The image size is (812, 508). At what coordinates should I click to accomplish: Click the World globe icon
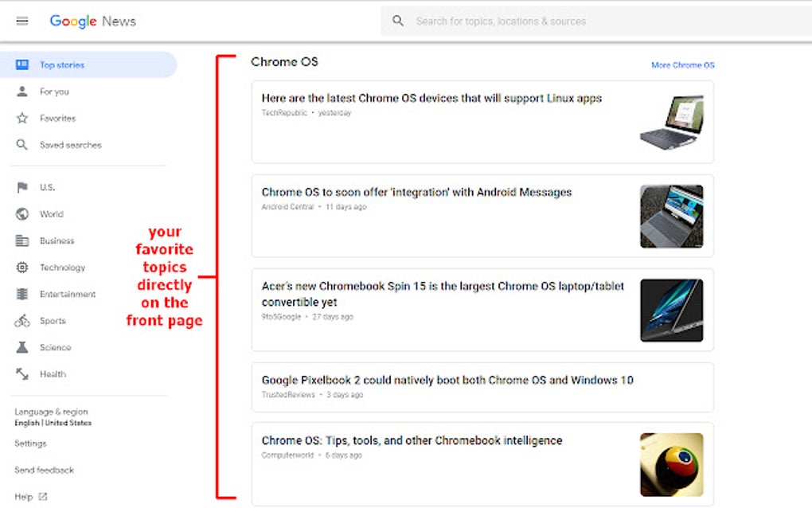tap(21, 214)
